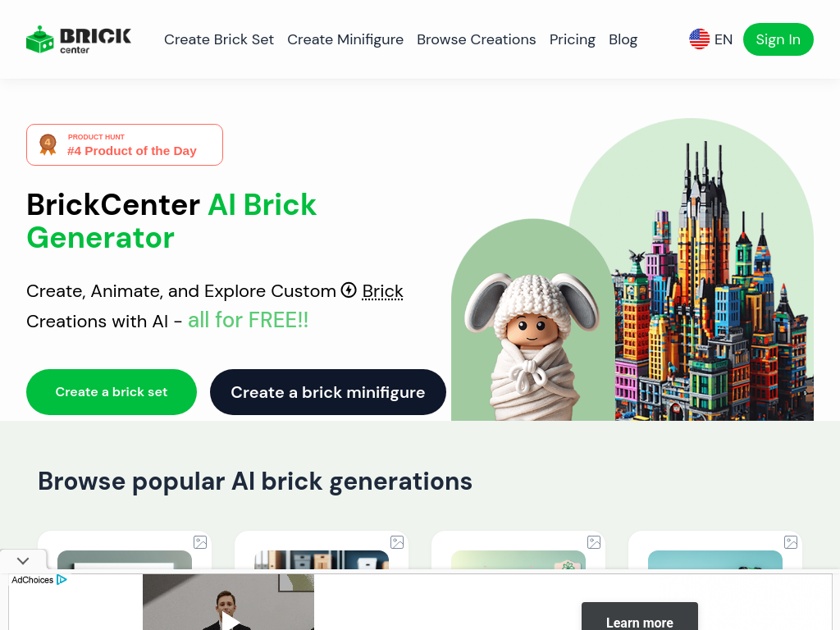Click the Product Hunt medal badge

point(48,144)
